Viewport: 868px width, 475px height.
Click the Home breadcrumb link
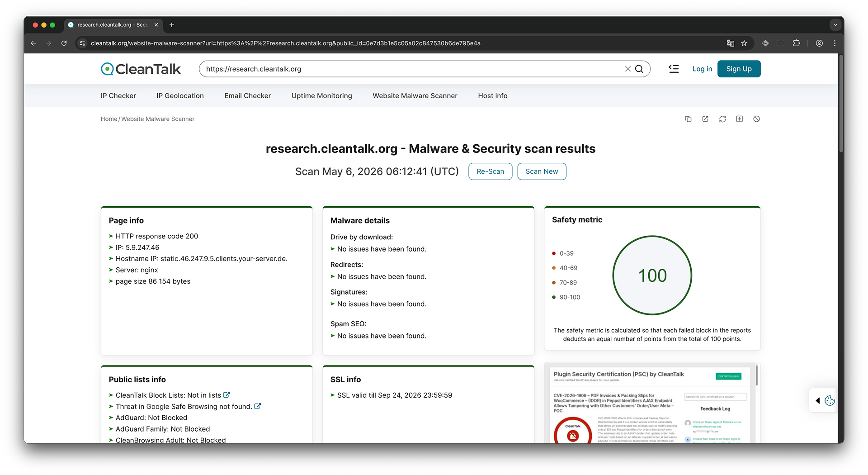coord(109,119)
